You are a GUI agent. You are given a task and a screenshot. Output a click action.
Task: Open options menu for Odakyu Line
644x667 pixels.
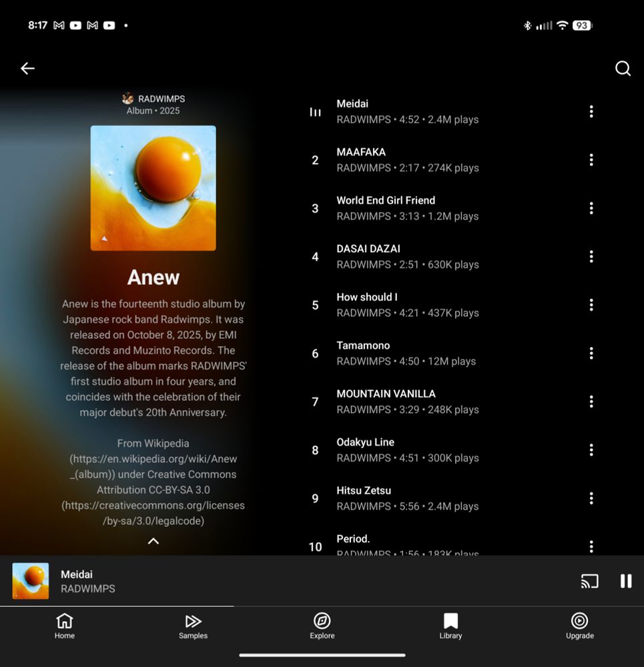(591, 450)
